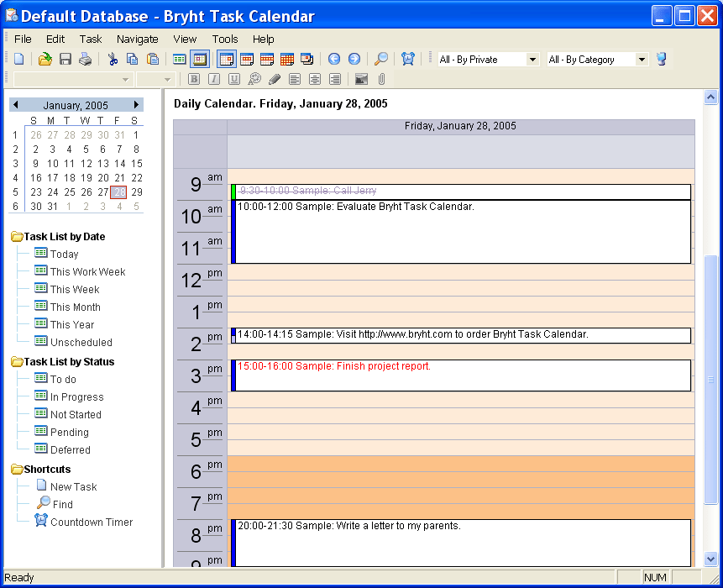Open Countdown Timer alarm clock toolbar icon
Screen dimensions: 723x588
tap(407, 59)
